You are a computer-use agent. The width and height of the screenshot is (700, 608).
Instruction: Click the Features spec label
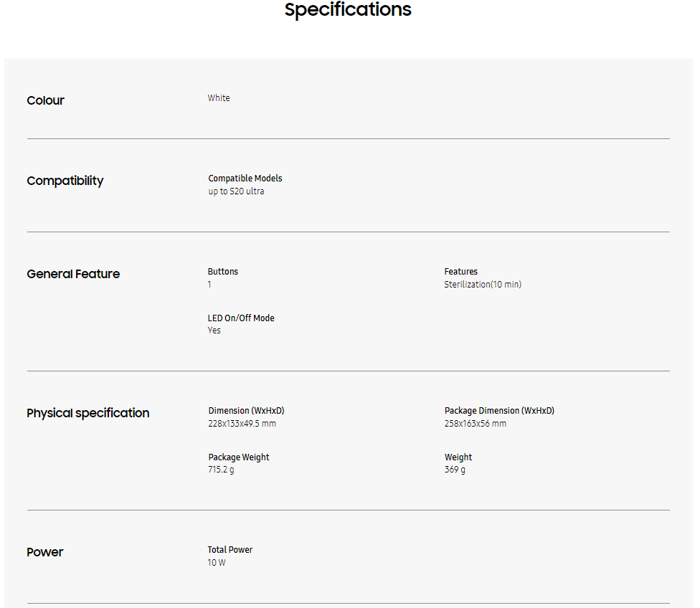[460, 272]
